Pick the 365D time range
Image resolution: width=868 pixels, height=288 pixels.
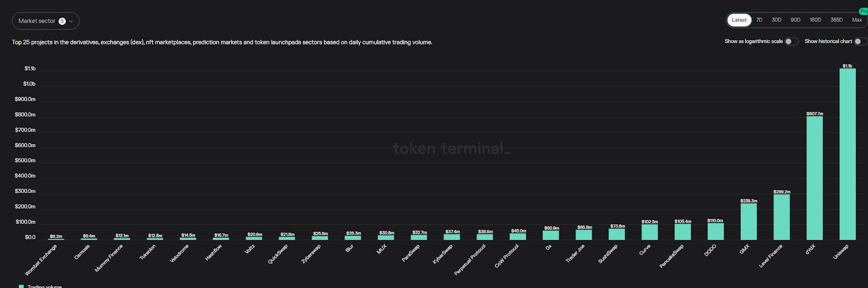point(837,20)
